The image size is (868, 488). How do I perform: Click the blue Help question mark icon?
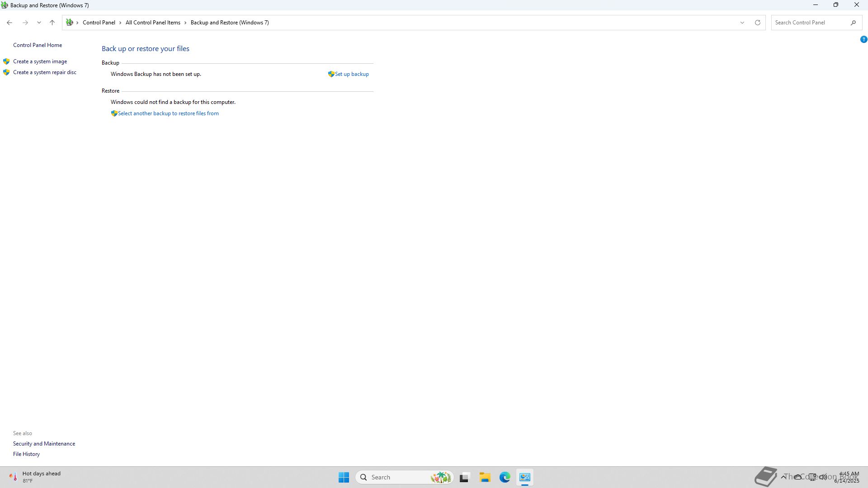pos(863,40)
